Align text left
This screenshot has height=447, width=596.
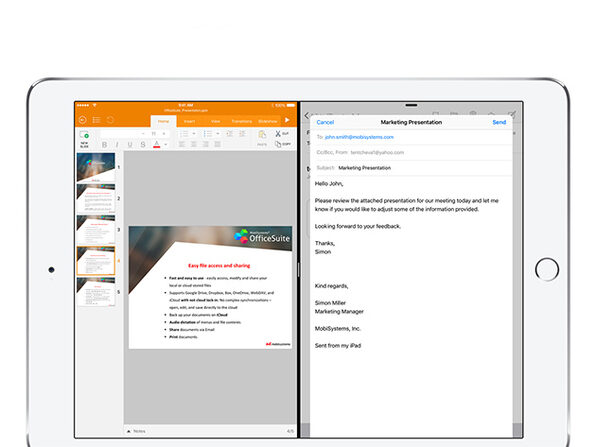(x=182, y=144)
